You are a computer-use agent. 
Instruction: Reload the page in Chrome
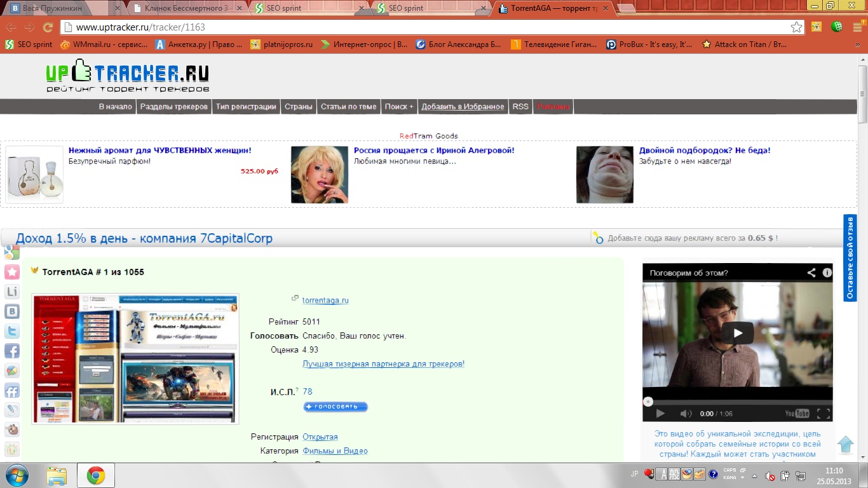(x=48, y=27)
